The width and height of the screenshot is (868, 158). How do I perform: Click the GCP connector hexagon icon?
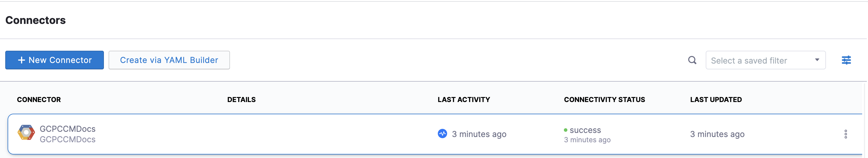26,132
